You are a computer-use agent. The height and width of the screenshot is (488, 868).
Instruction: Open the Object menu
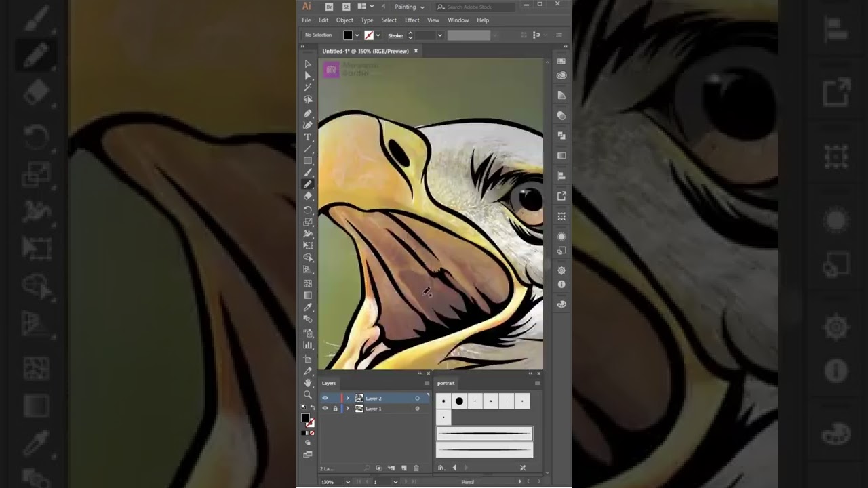tap(344, 20)
